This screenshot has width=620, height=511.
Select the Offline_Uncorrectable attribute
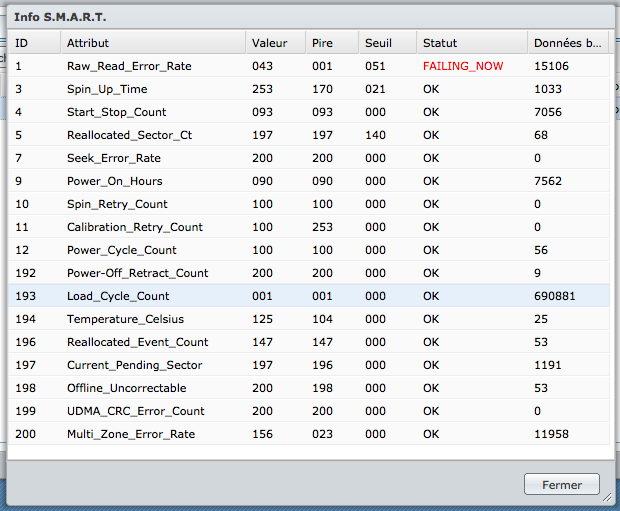click(127, 388)
